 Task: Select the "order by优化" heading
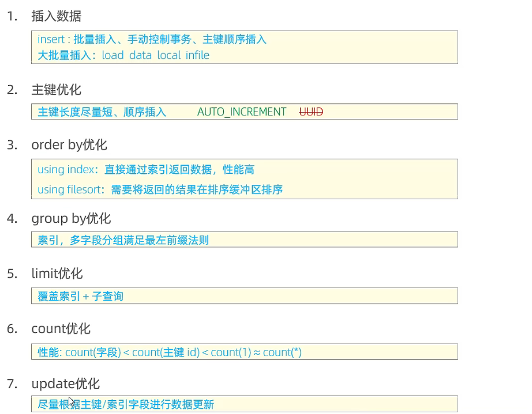pyautogui.click(x=69, y=145)
